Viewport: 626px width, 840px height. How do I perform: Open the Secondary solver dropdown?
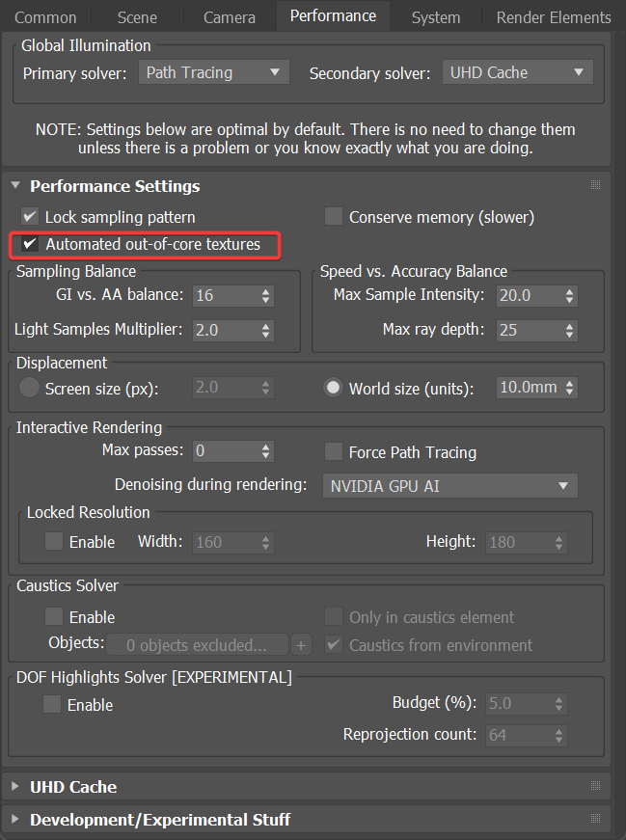517,71
